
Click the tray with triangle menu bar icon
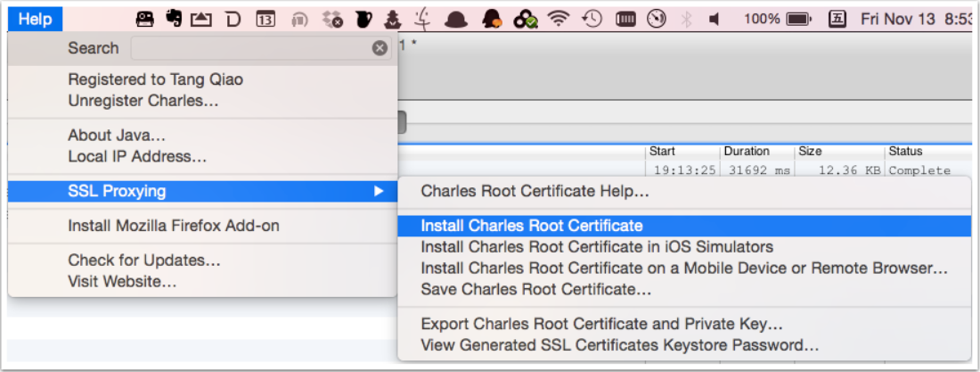click(x=201, y=20)
